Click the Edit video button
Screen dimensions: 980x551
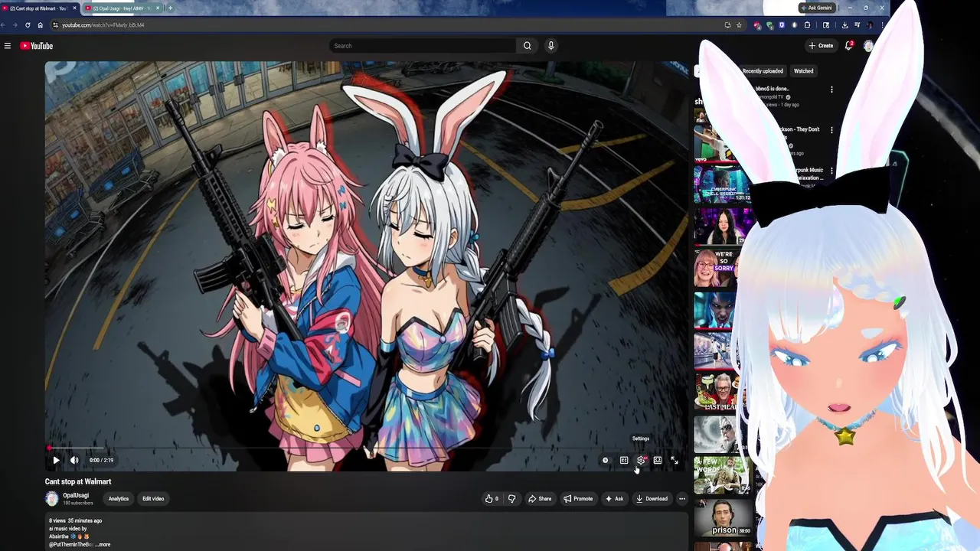(x=153, y=499)
